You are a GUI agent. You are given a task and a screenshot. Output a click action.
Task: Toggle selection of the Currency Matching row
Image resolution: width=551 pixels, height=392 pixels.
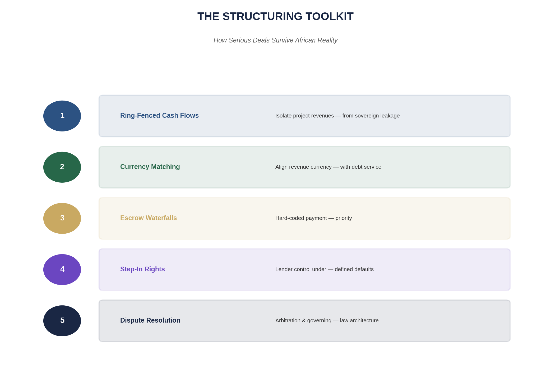[304, 167]
